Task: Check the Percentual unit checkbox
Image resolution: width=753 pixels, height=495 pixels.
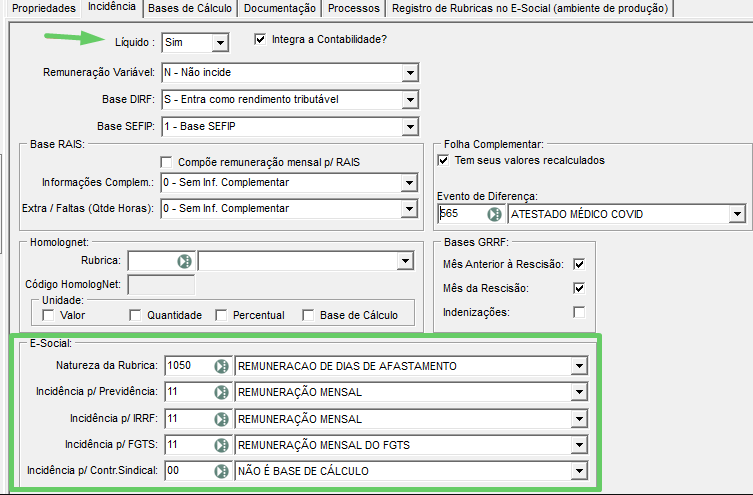Action: 221,315
